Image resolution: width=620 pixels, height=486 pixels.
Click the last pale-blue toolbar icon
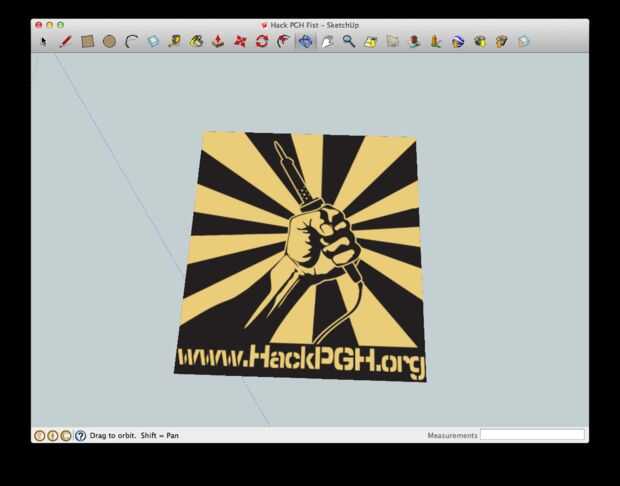pyautogui.click(x=523, y=41)
